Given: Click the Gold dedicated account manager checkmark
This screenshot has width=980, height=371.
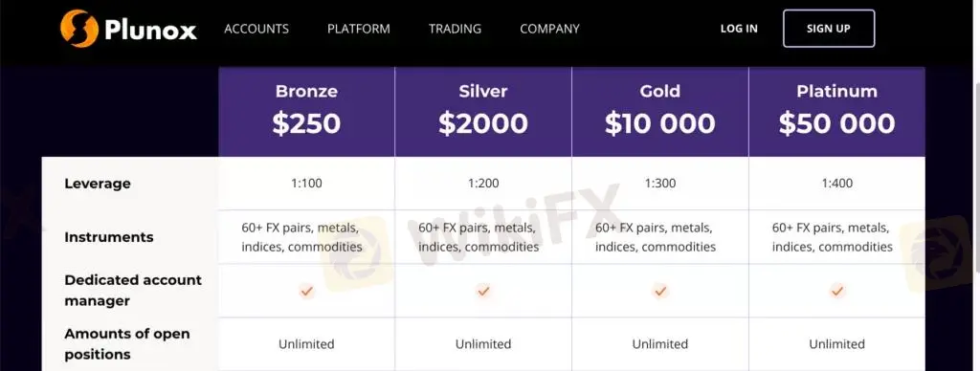Looking at the screenshot, I should 660,291.
